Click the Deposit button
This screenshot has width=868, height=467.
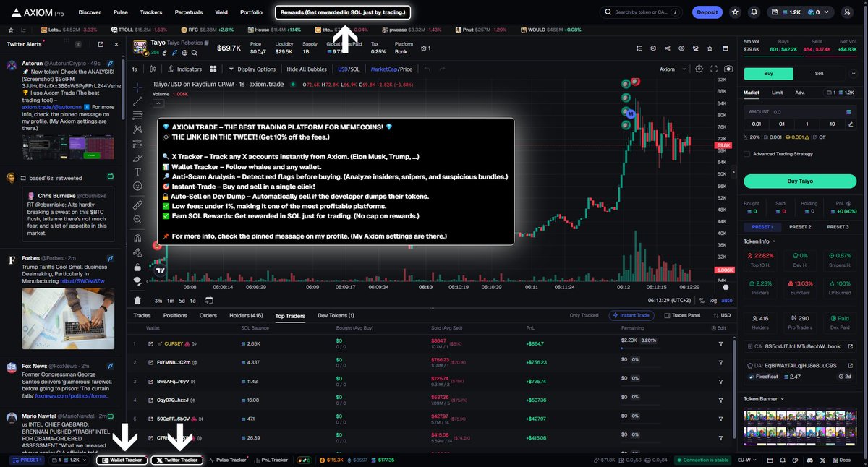tap(707, 12)
